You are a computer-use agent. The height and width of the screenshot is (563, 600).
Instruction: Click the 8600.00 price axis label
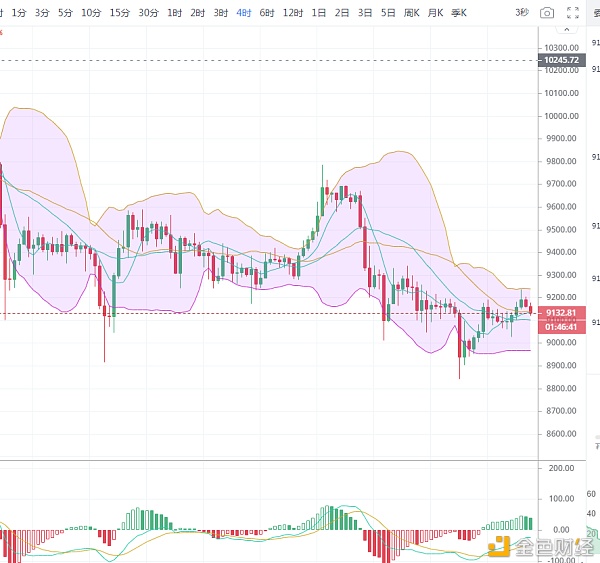click(x=561, y=434)
